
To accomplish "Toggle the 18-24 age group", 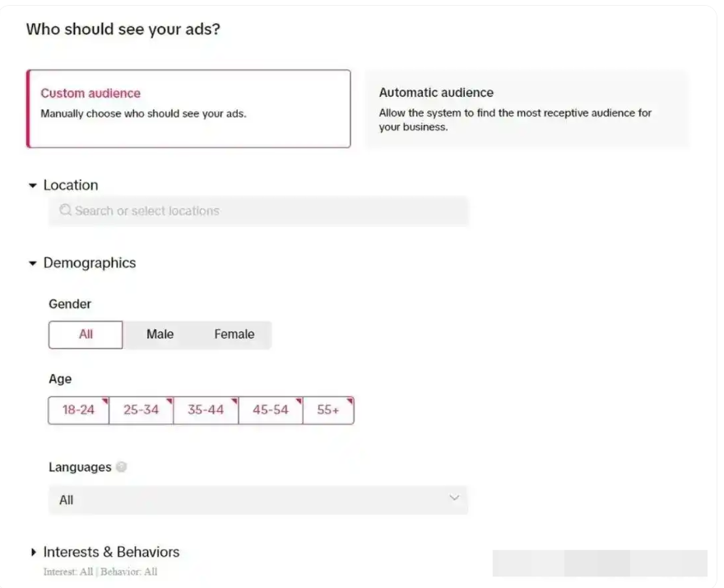I will tap(79, 410).
